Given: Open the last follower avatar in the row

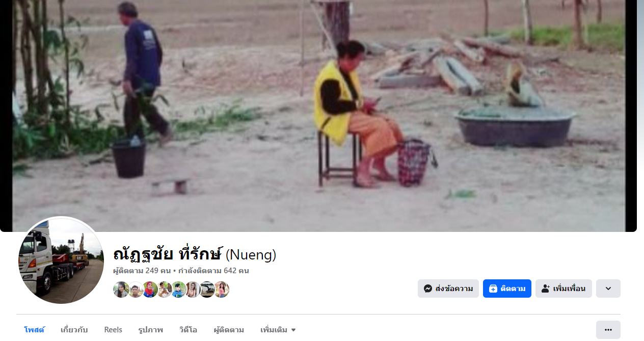Looking at the screenshot, I should tap(222, 290).
